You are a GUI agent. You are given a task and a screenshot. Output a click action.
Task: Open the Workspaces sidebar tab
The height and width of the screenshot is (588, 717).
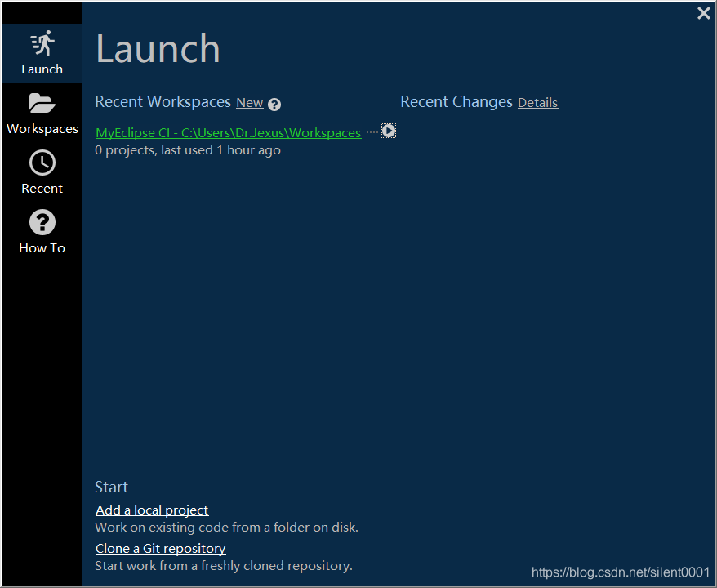point(42,114)
